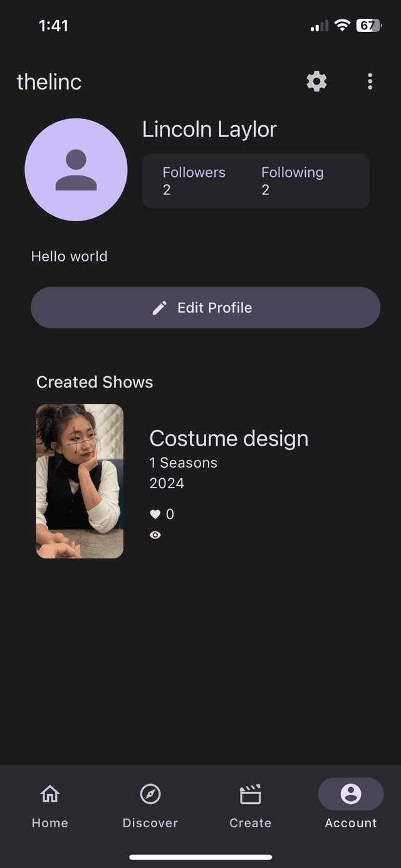Open the three-dot overflow menu

coord(370,81)
